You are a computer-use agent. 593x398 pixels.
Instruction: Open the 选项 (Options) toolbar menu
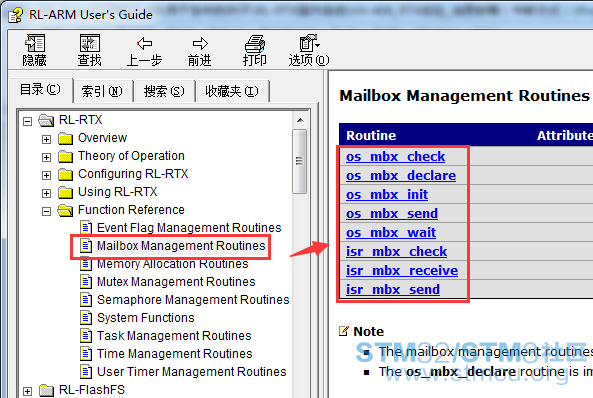click(309, 43)
